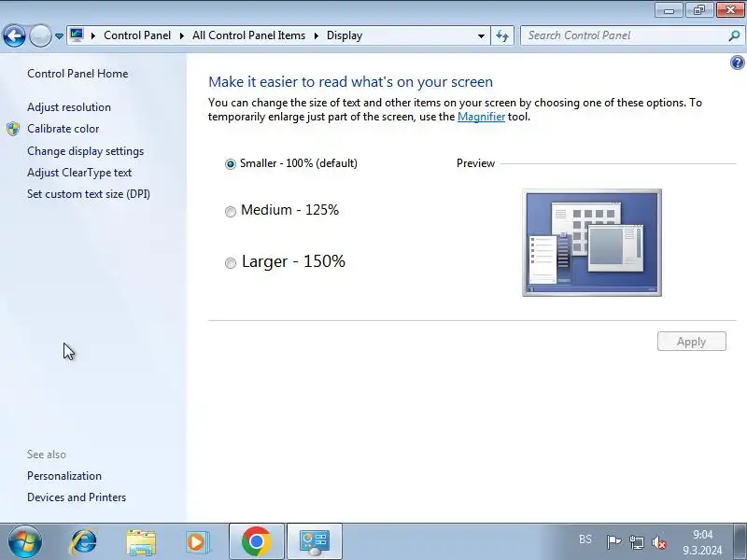Refresh the Display page

click(502, 35)
